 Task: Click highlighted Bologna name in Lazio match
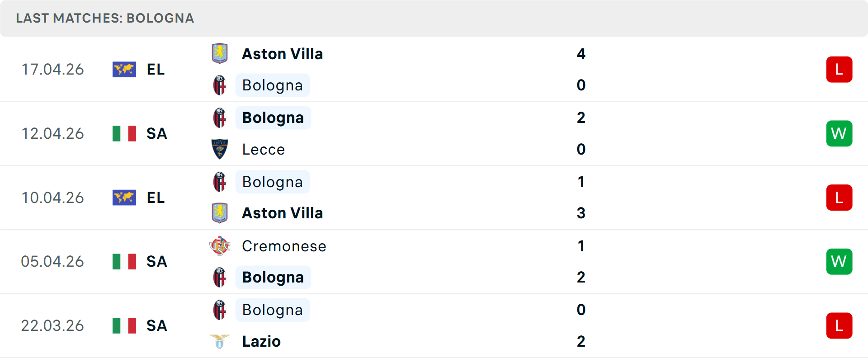[273, 310]
